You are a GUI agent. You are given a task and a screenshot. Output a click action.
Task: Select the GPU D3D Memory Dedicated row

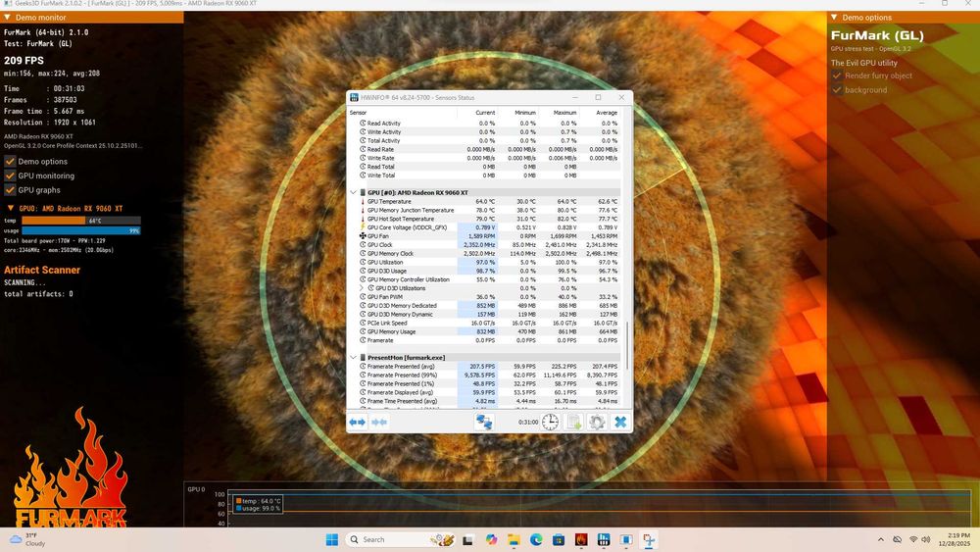click(485, 306)
